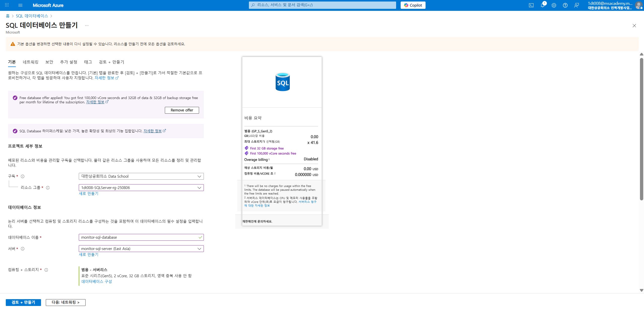Click the 데이터베이스 구성 link
644x311 pixels.
(x=97, y=282)
